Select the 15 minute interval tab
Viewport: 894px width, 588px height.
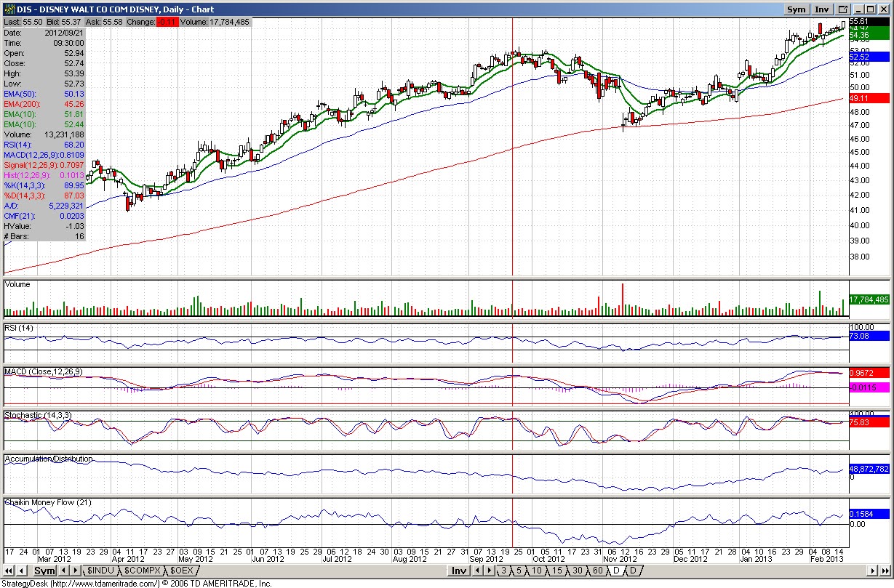[x=557, y=571]
